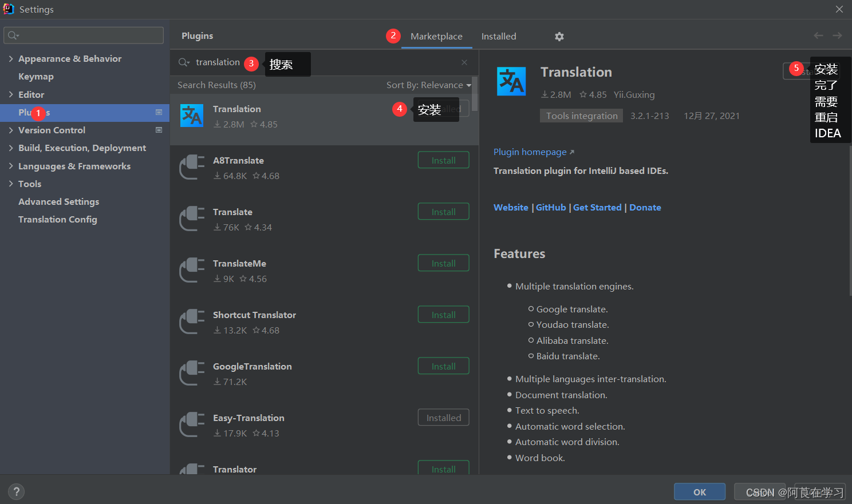Focus the settings search input field
The image size is (852, 504).
click(84, 35)
